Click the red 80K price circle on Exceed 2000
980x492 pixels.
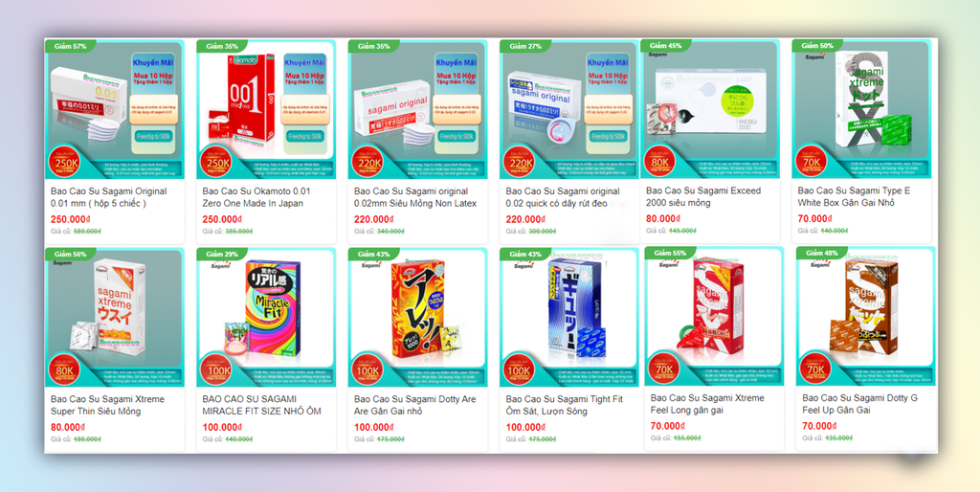pos(658,162)
